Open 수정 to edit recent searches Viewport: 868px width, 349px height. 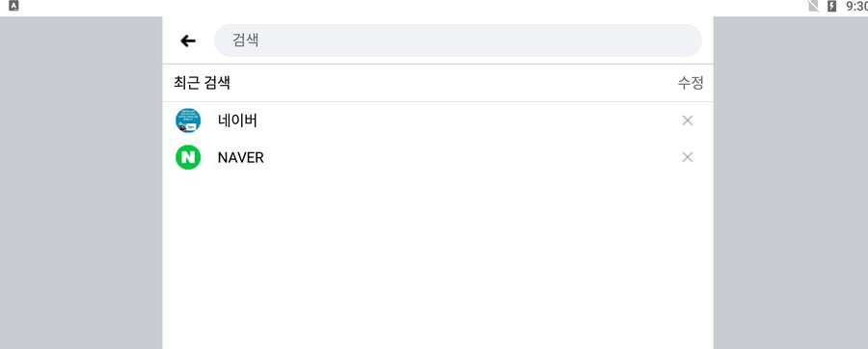691,83
